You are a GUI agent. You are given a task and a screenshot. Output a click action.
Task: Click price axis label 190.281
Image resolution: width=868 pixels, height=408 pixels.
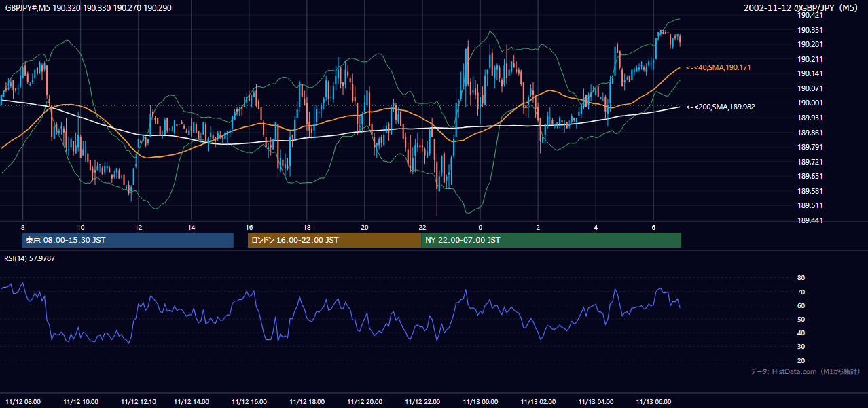coord(810,44)
